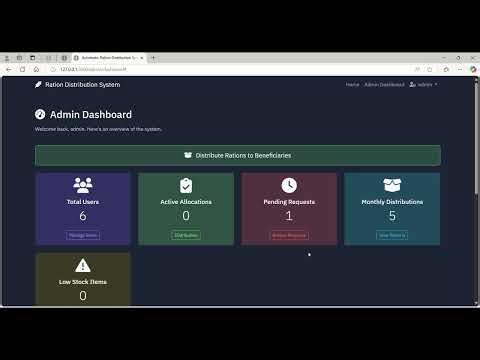The image size is (480, 360).
Task: Click Distribute Rations to Beneficiaries button
Action: pyautogui.click(x=238, y=155)
